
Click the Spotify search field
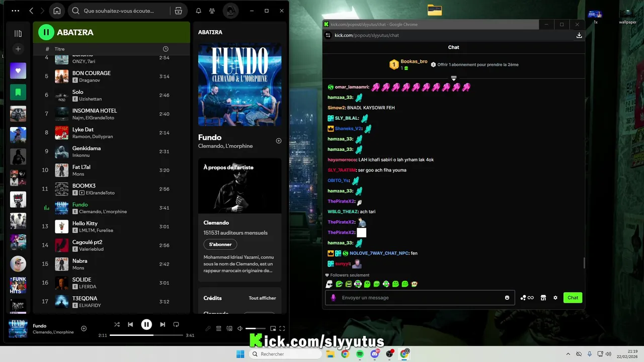(118, 11)
